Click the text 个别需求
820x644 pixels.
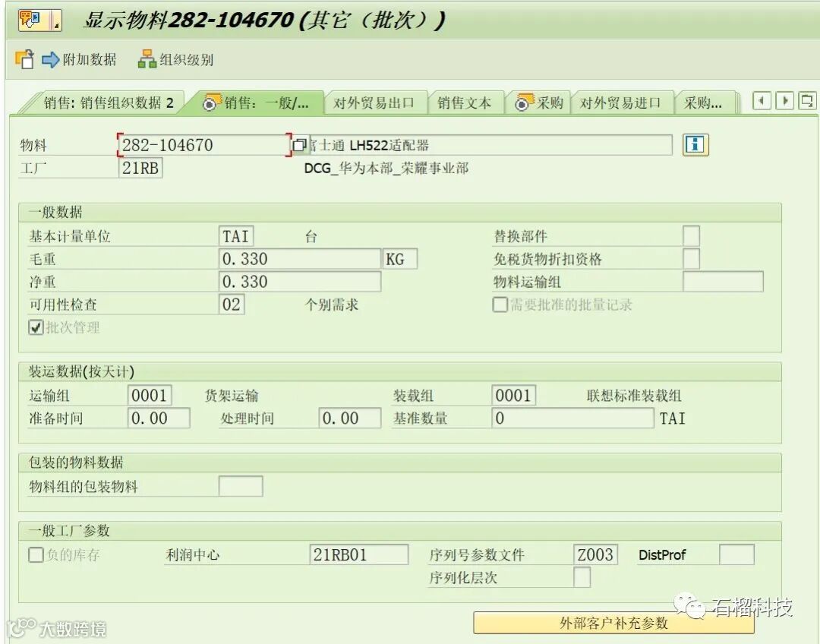pos(332,305)
